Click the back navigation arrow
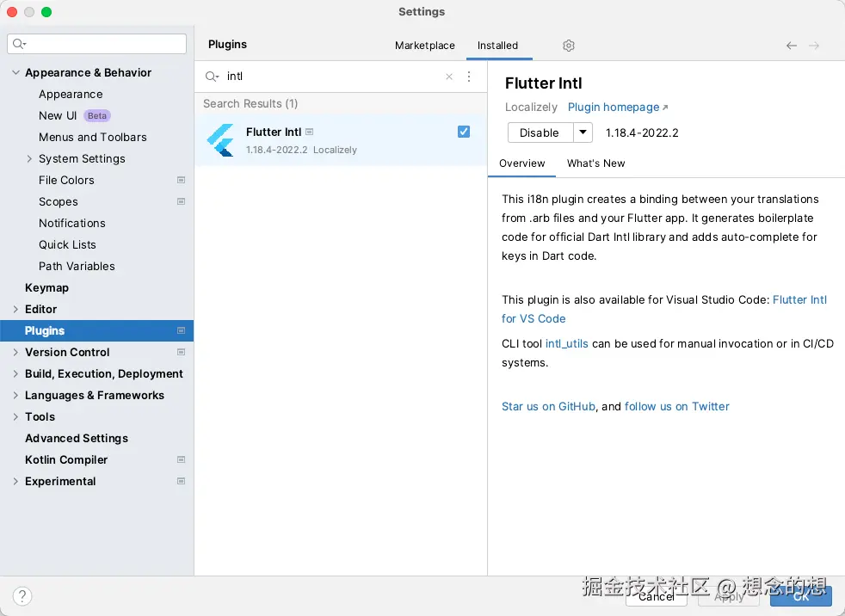The height and width of the screenshot is (616, 845). (x=791, y=46)
